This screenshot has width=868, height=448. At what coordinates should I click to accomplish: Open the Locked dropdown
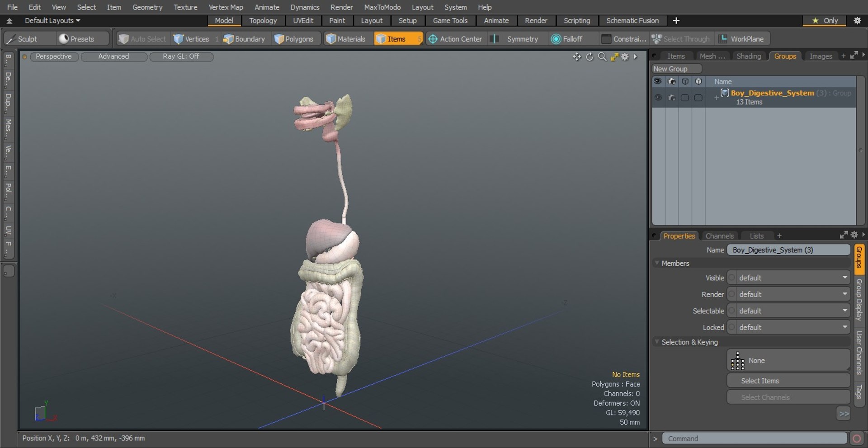tap(789, 327)
